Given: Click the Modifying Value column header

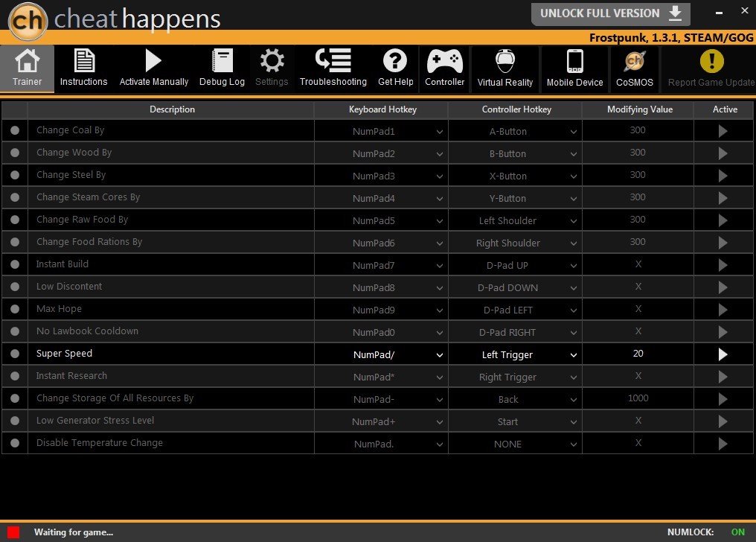Looking at the screenshot, I should (x=639, y=109).
